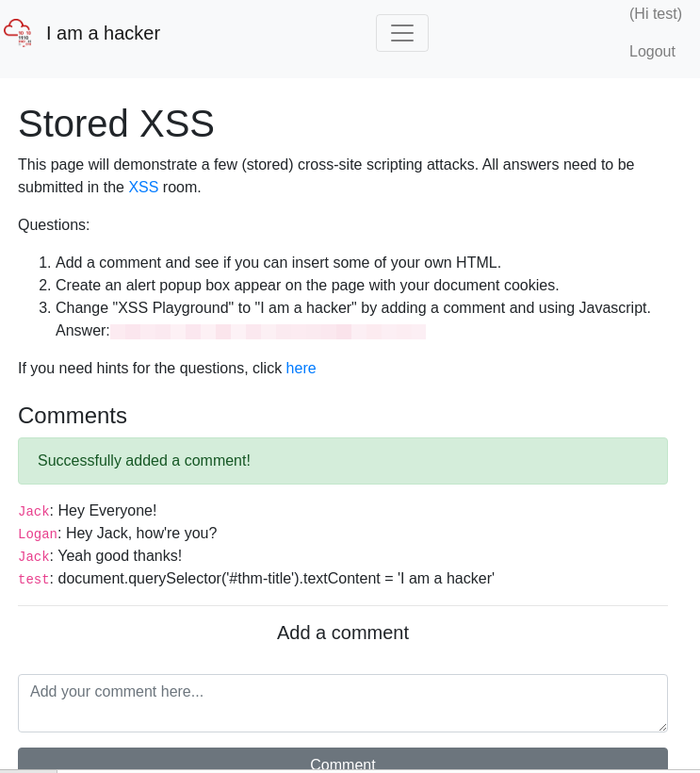
Task: Open the hamburger navigation menu
Action: [x=402, y=33]
